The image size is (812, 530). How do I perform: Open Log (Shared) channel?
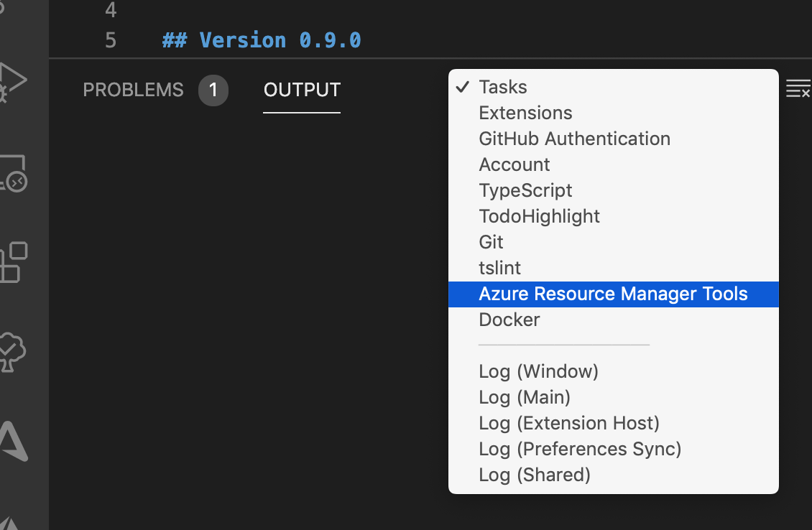[613, 475]
